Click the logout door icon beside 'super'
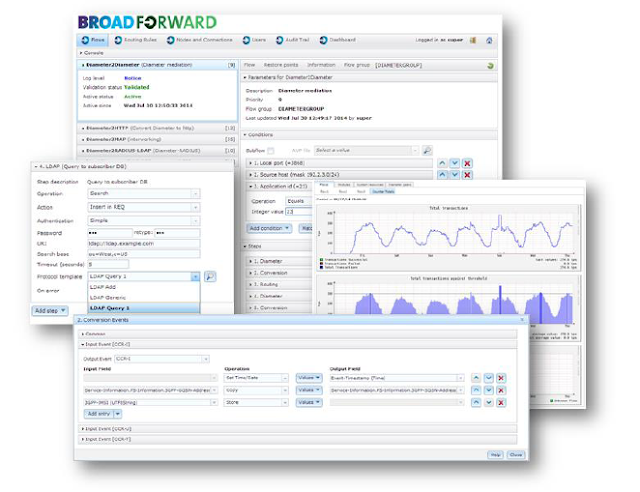Image resolution: width=640 pixels, height=492 pixels. [473, 40]
